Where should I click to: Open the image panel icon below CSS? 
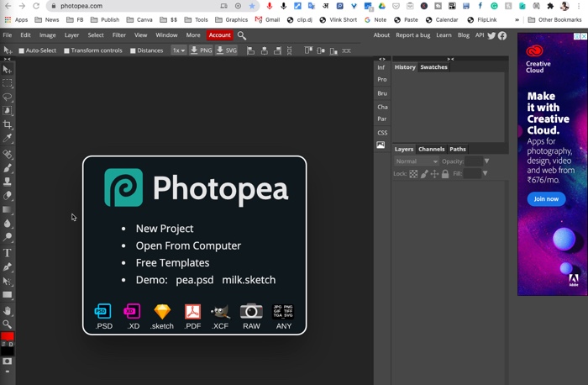381,145
